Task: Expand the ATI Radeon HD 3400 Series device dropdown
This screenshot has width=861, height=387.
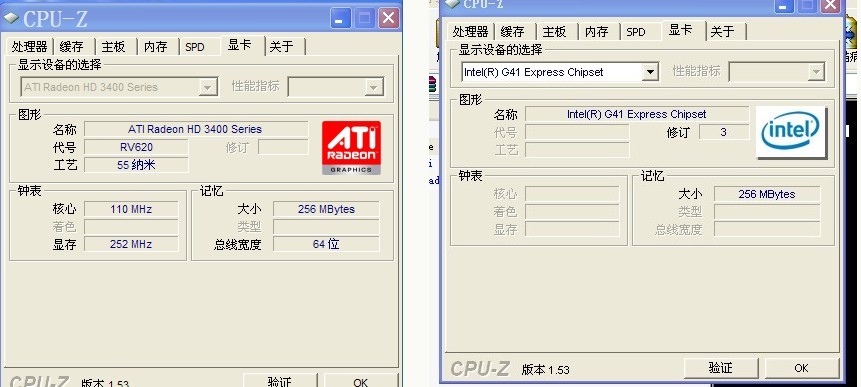Action: pos(208,87)
